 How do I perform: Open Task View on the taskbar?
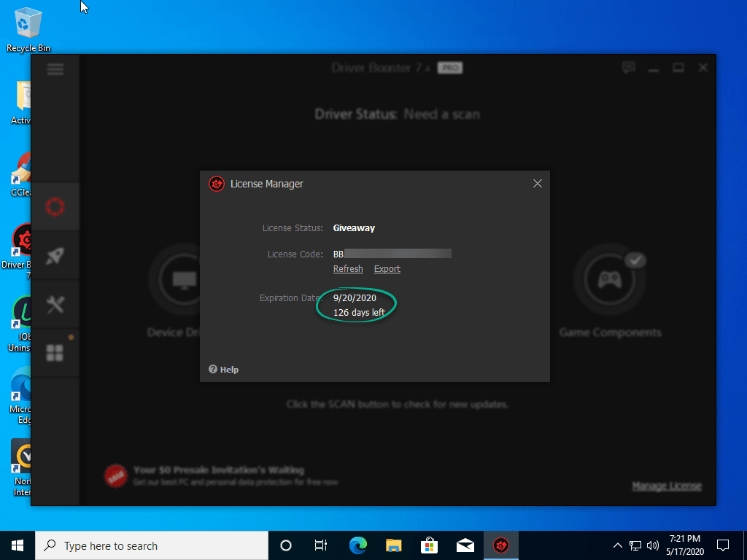coord(321,545)
